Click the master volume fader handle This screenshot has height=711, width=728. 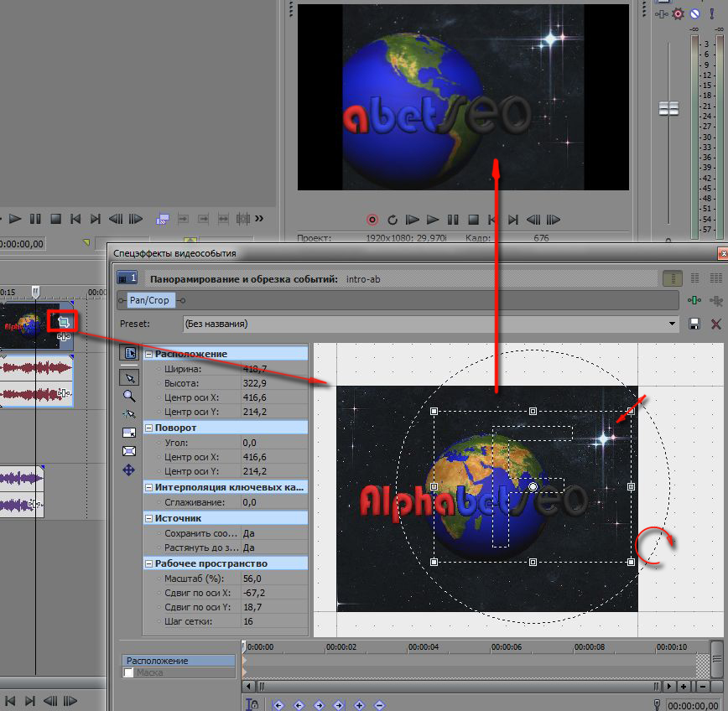[668, 108]
